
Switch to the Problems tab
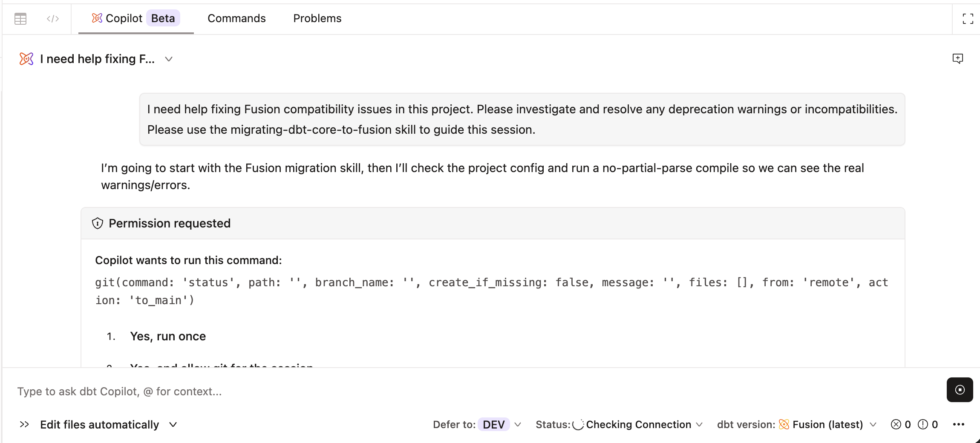coord(317,18)
